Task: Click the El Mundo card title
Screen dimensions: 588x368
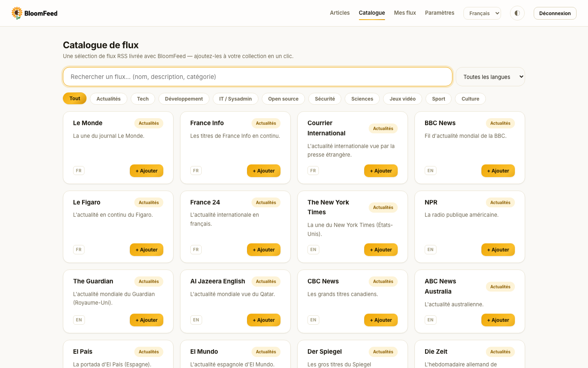Action: (204, 352)
